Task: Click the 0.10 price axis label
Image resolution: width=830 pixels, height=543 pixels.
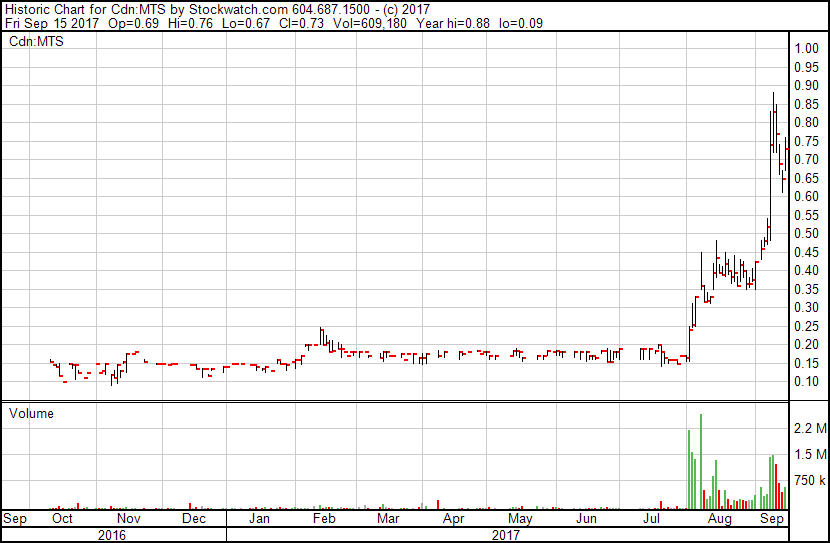Action: pyautogui.click(x=806, y=382)
